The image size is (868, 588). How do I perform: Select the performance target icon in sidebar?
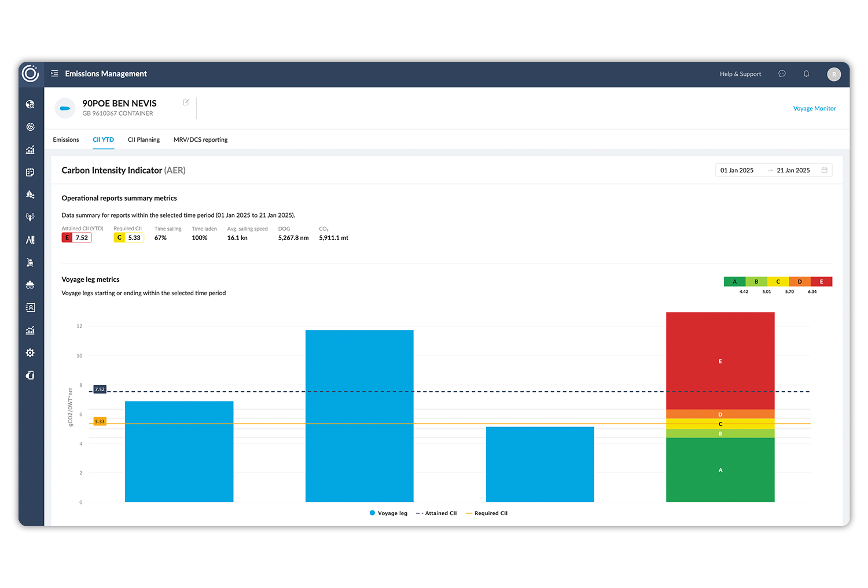pyautogui.click(x=30, y=127)
